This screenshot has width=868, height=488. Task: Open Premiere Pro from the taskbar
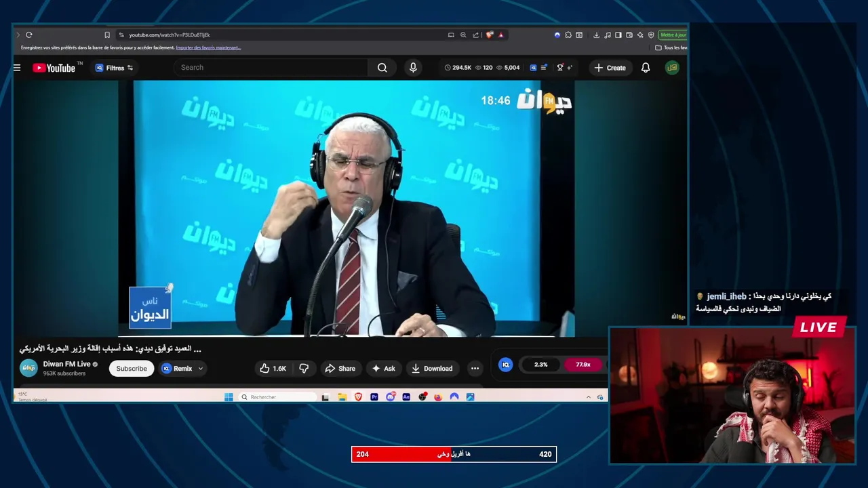(374, 397)
